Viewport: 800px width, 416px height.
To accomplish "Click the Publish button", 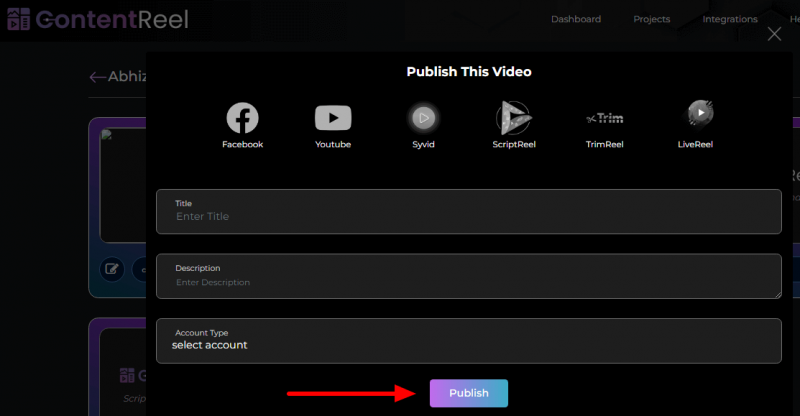I will coord(468,393).
